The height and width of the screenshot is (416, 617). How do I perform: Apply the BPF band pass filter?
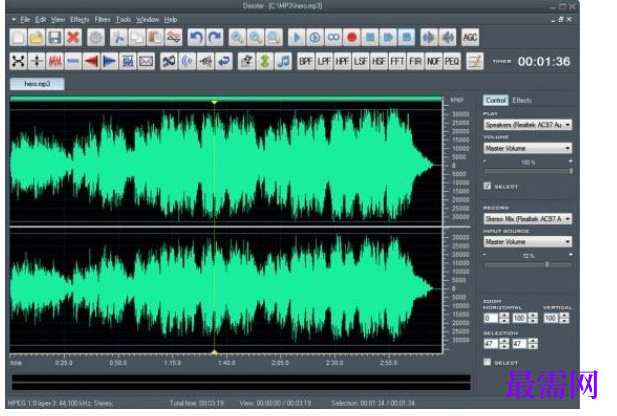306,61
